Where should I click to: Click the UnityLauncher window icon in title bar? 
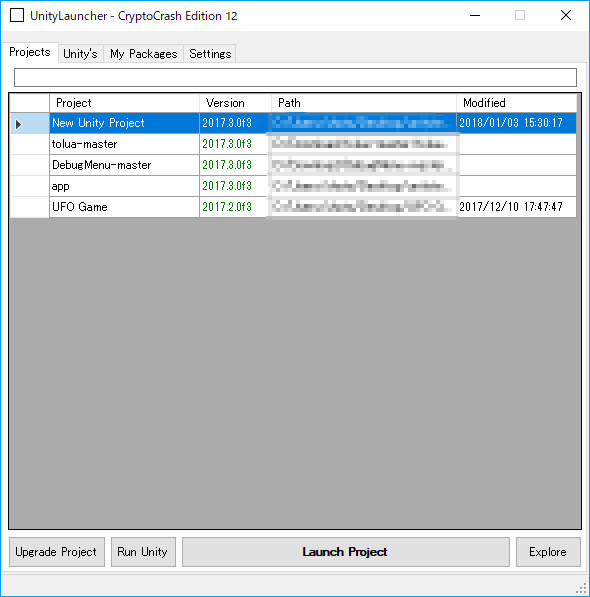point(17,16)
